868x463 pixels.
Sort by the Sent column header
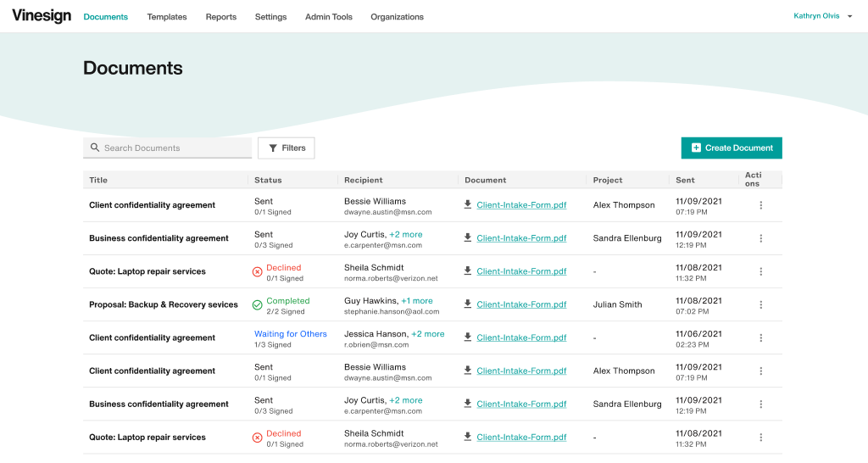pos(685,180)
